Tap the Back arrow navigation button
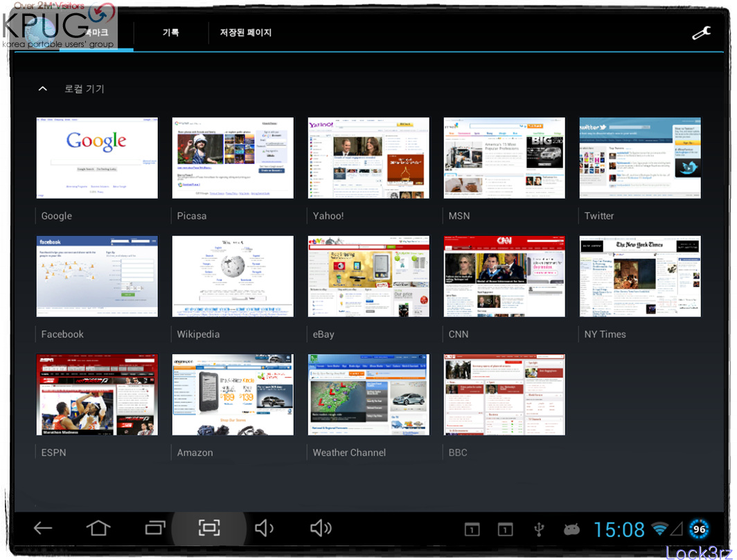This screenshot has width=737, height=560. pos(43,528)
